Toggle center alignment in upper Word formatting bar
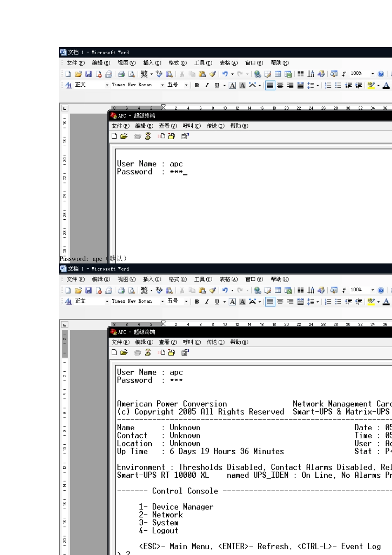392x555 pixels. [280, 85]
